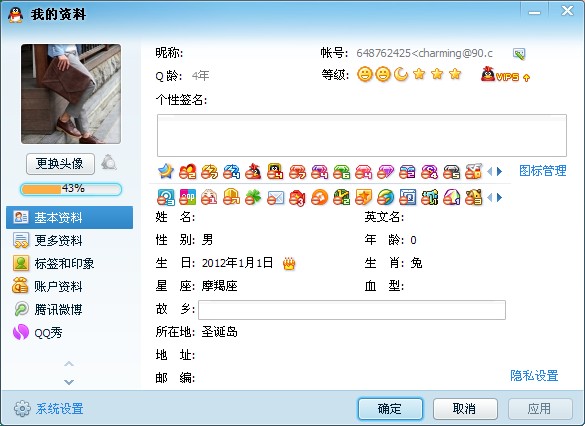Viewport: 585px width, 426px height.
Task: Click the constellation value 摩羯座
Action: click(x=219, y=286)
